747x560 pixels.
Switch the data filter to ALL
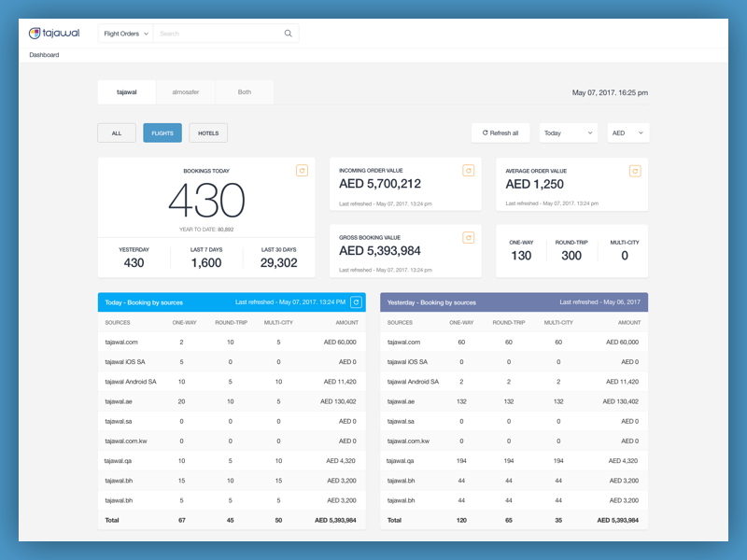tap(117, 133)
